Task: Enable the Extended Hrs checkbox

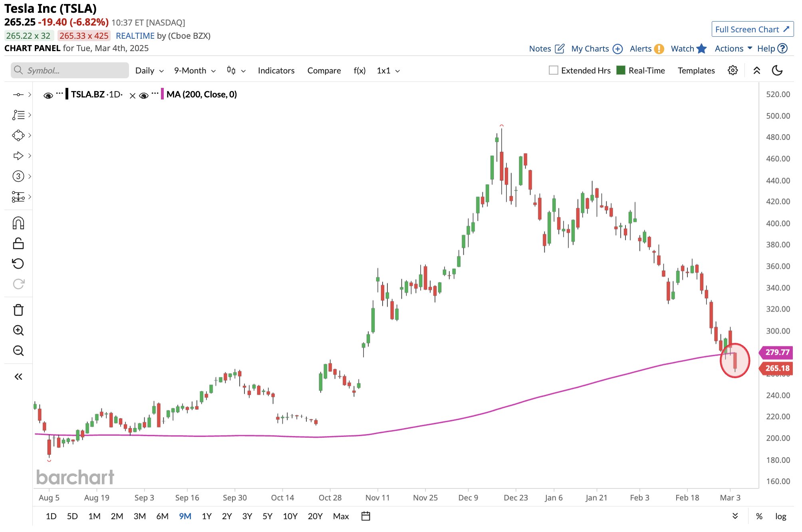Action: [553, 70]
